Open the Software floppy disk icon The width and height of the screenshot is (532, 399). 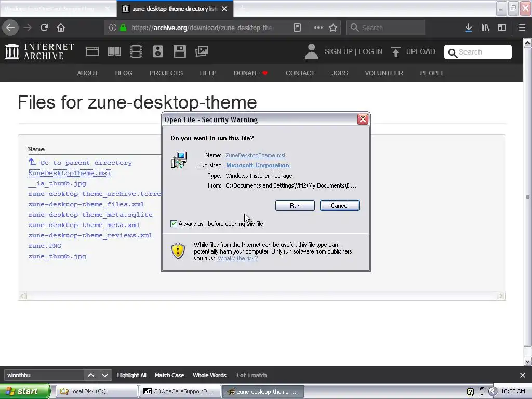tap(179, 51)
